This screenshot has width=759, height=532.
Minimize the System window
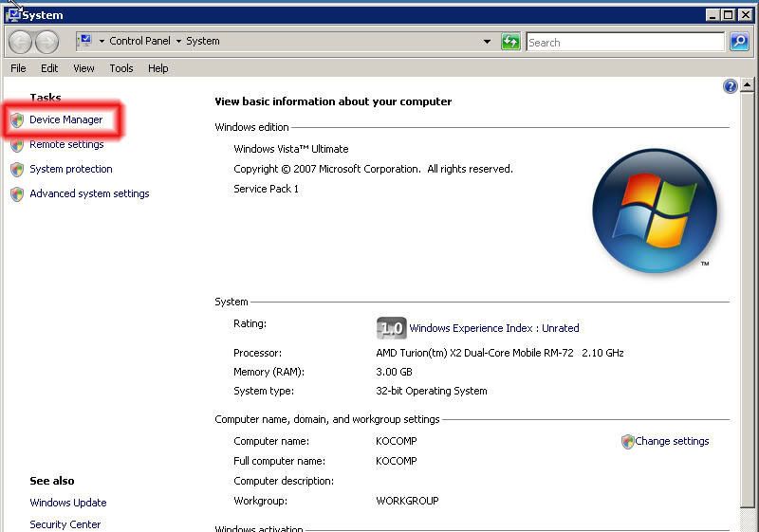[712, 15]
